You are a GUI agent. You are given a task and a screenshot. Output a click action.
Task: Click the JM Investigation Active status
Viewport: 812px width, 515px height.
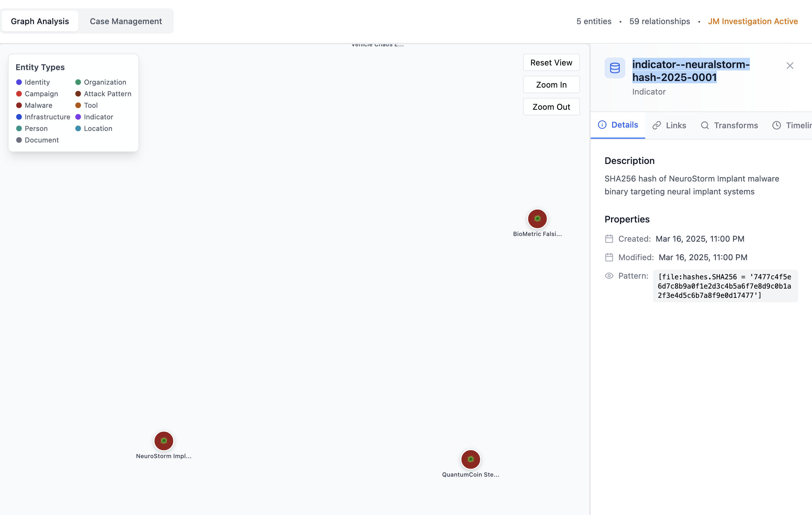pos(753,21)
